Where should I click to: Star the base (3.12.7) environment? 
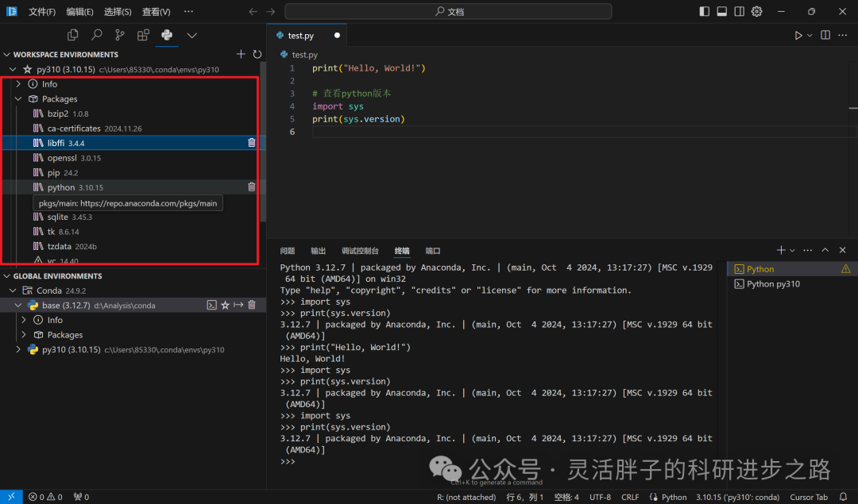coord(225,305)
